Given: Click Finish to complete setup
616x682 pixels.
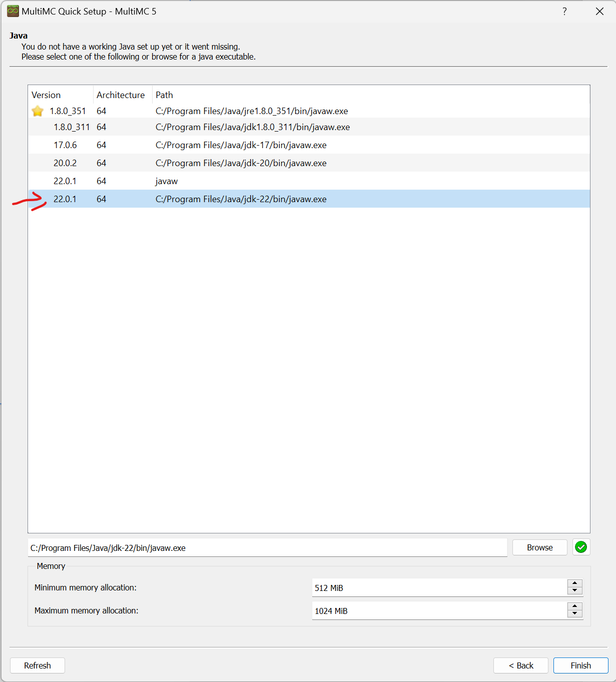Looking at the screenshot, I should (x=581, y=665).
